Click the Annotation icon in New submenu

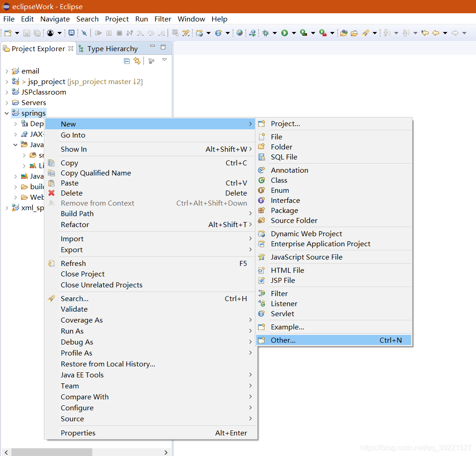[x=261, y=170]
